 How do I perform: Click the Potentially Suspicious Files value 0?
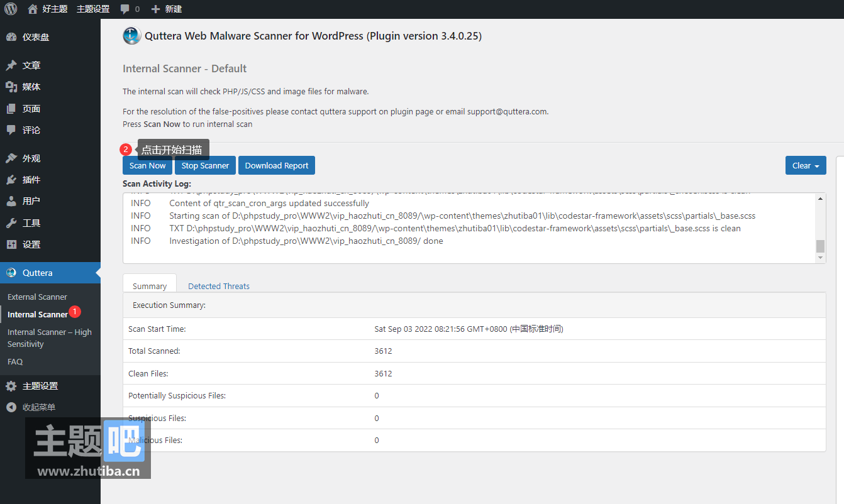[377, 395]
